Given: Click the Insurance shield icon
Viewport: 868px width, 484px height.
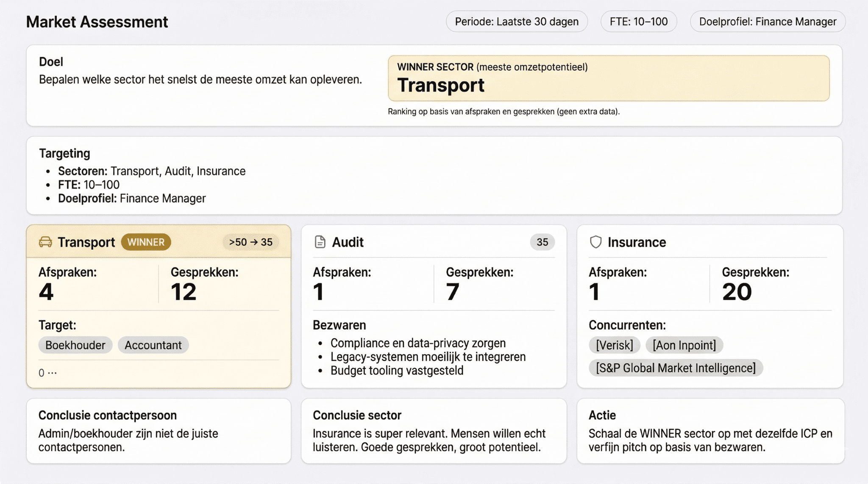Looking at the screenshot, I should tap(595, 242).
